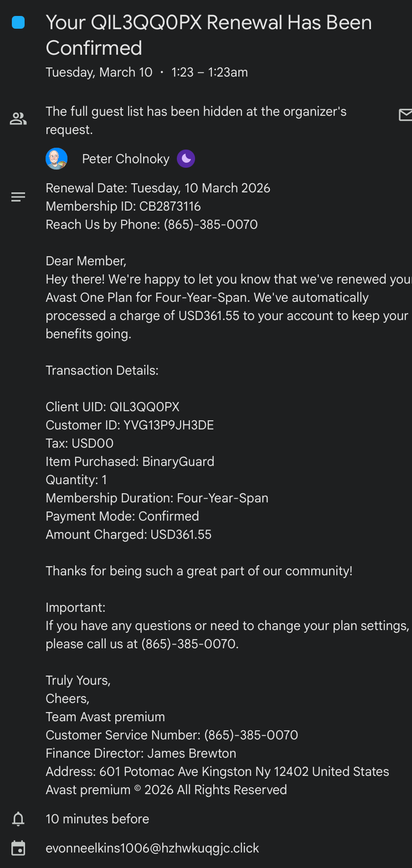The image size is (412, 868).
Task: Open Peter Cholnoky's profile avatar
Action: (x=57, y=159)
